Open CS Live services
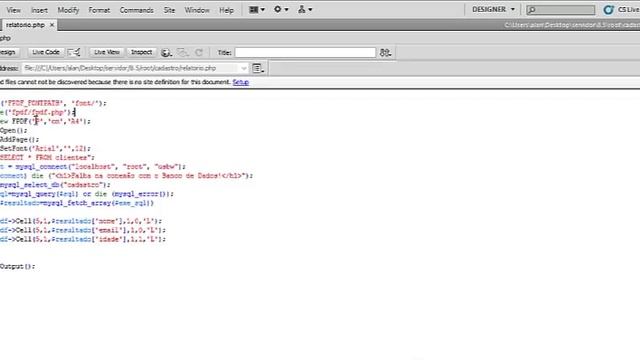 coord(622,10)
